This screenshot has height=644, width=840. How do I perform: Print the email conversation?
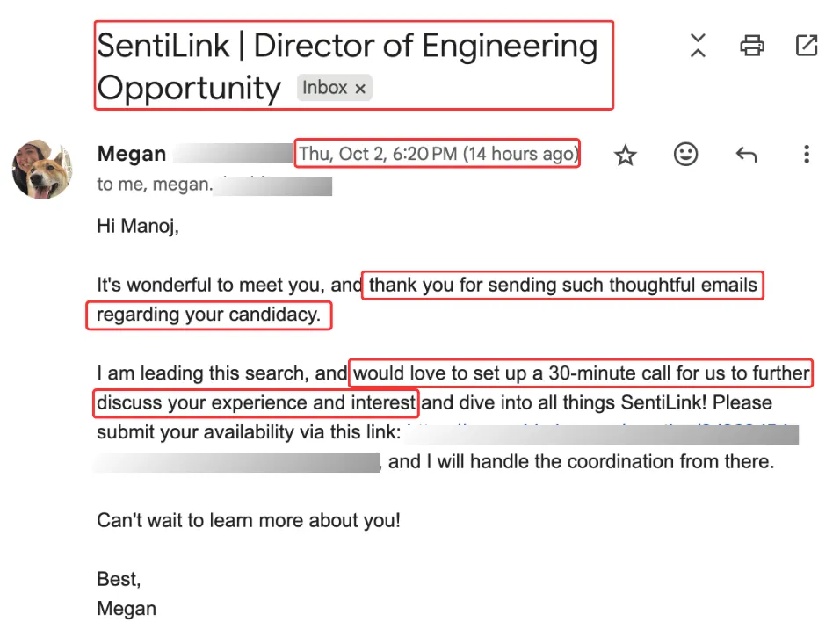coord(752,45)
